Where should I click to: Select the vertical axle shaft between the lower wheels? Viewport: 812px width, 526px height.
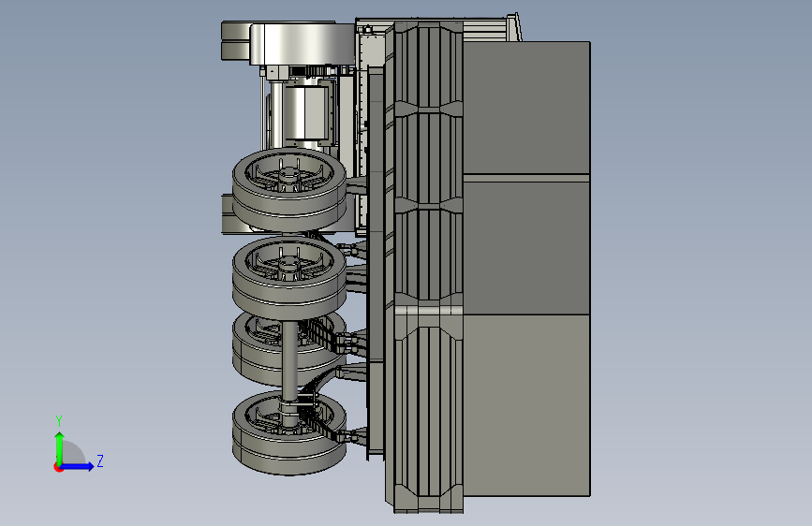289,359
